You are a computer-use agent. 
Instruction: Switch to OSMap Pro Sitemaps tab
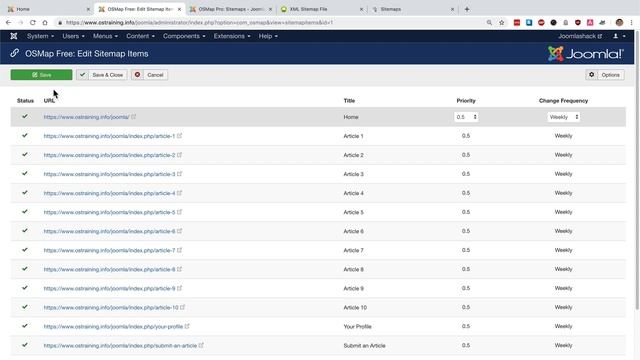tap(231, 9)
